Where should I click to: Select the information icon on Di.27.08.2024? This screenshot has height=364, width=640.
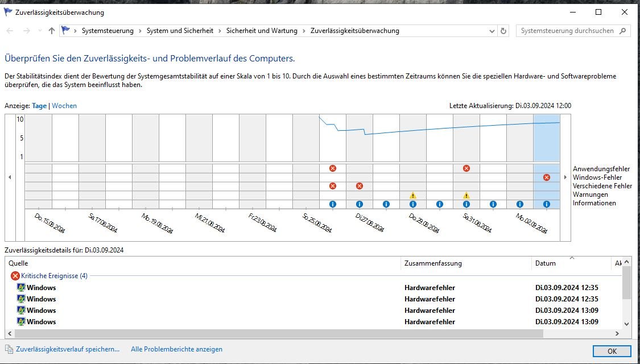tap(359, 204)
